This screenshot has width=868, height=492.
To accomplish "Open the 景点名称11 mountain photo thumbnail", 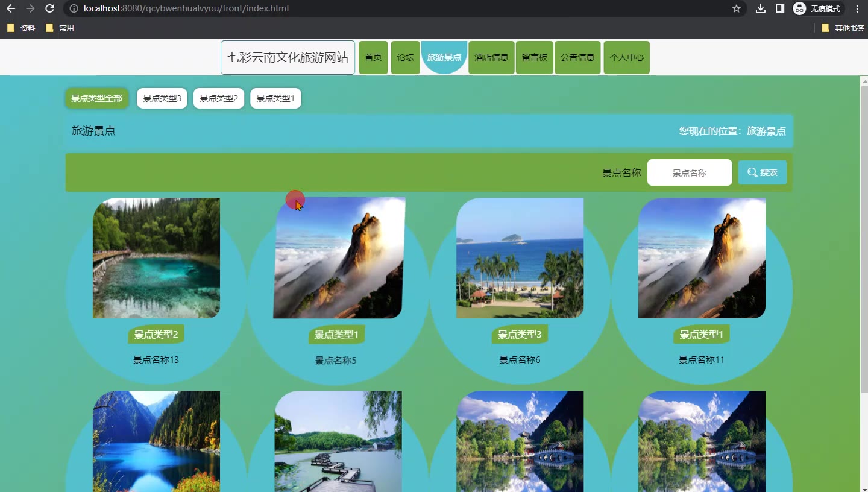I will coord(702,258).
